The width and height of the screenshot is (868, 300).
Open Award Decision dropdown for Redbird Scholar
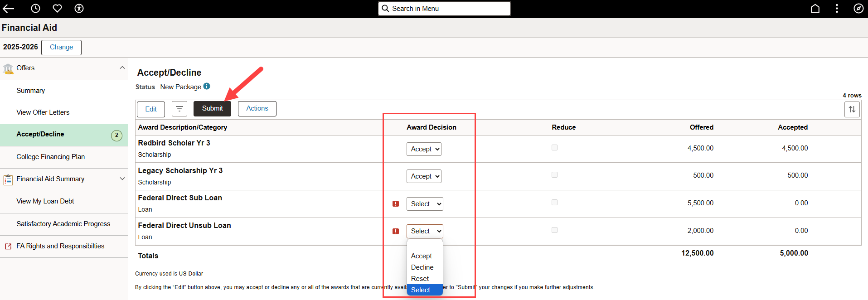pos(424,149)
